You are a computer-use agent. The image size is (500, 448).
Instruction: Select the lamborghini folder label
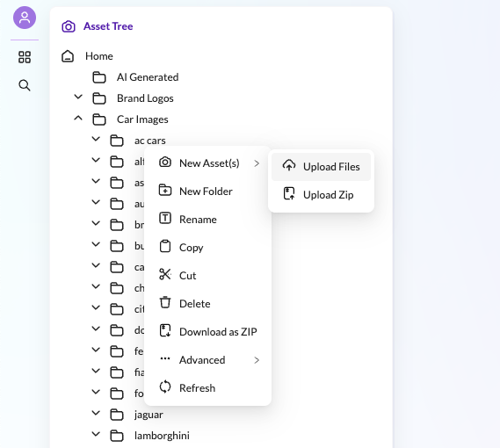162,436
